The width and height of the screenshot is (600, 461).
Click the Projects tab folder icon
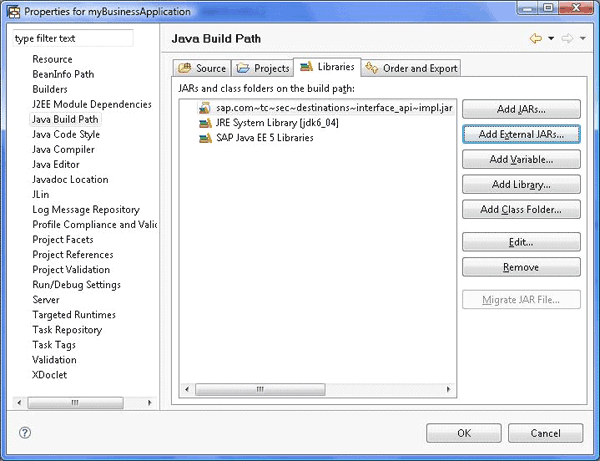tap(243, 68)
